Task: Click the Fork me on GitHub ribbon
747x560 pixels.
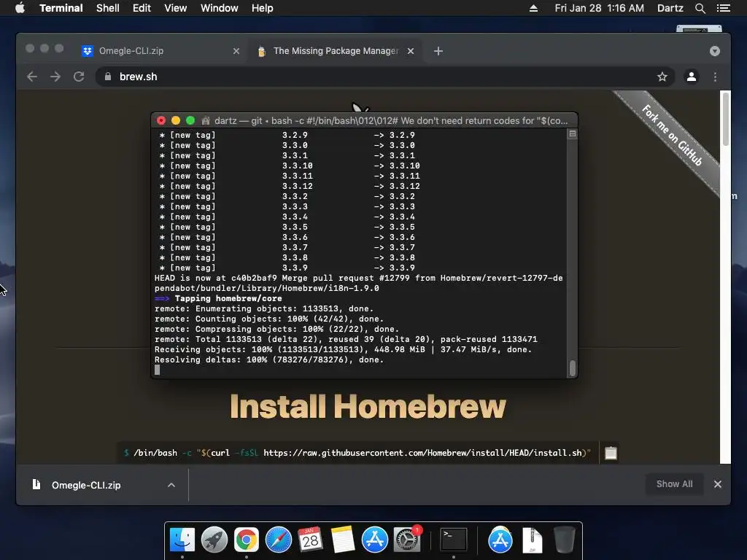Action: 671,135
